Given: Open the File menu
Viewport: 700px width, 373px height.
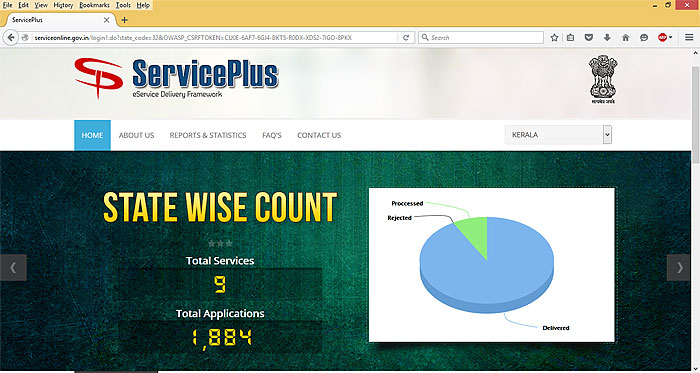Looking at the screenshot, I should click(x=8, y=5).
